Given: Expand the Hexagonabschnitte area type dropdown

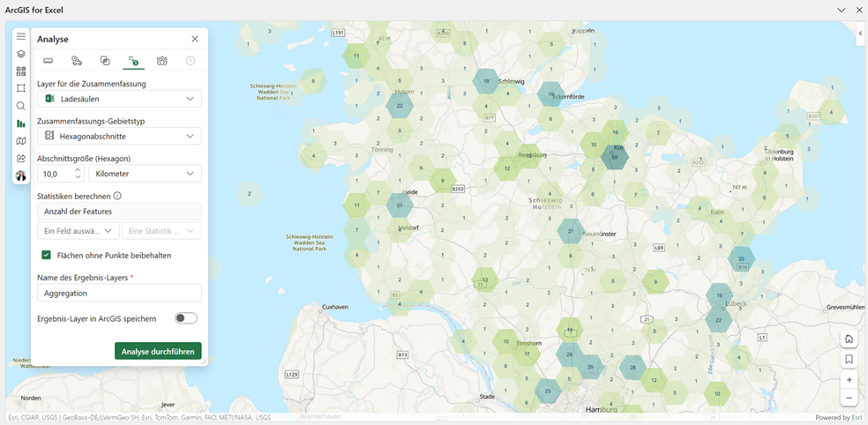Looking at the screenshot, I should coord(120,136).
